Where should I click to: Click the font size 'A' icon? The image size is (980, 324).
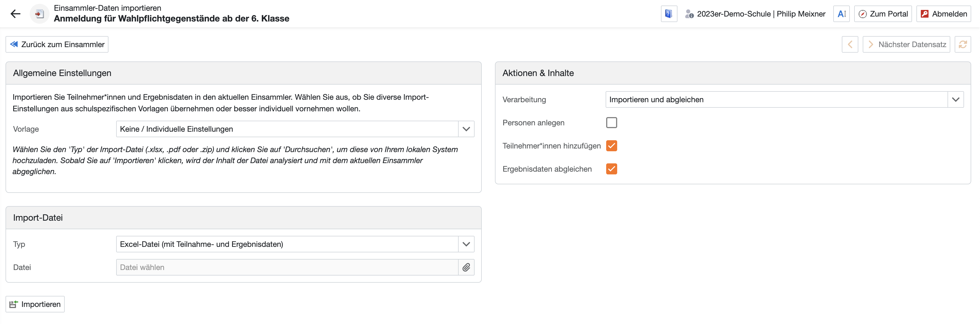pos(841,14)
